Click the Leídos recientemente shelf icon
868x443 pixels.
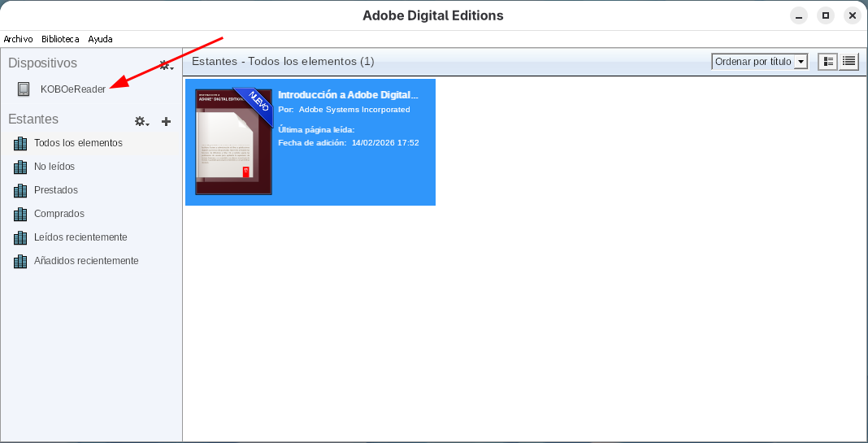[21, 237]
